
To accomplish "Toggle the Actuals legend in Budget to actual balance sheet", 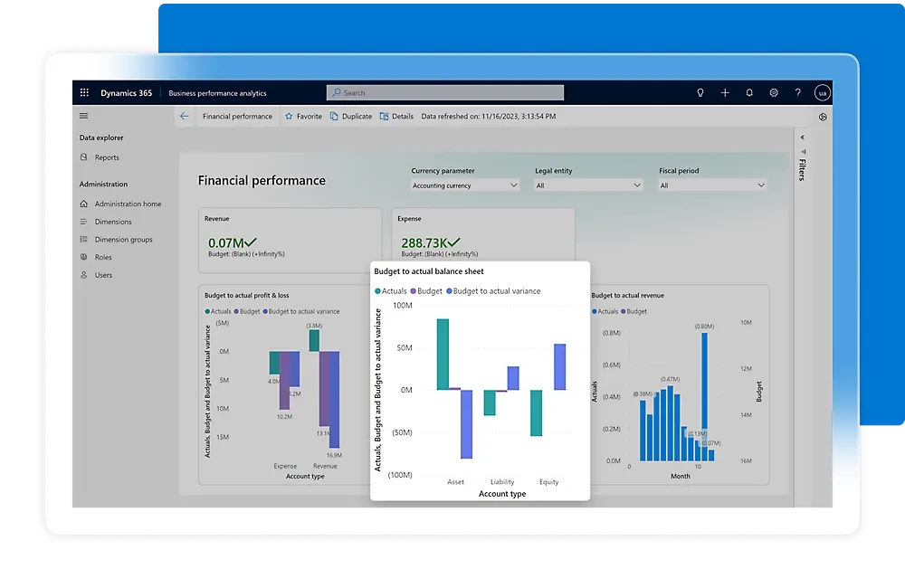I will tap(391, 291).
